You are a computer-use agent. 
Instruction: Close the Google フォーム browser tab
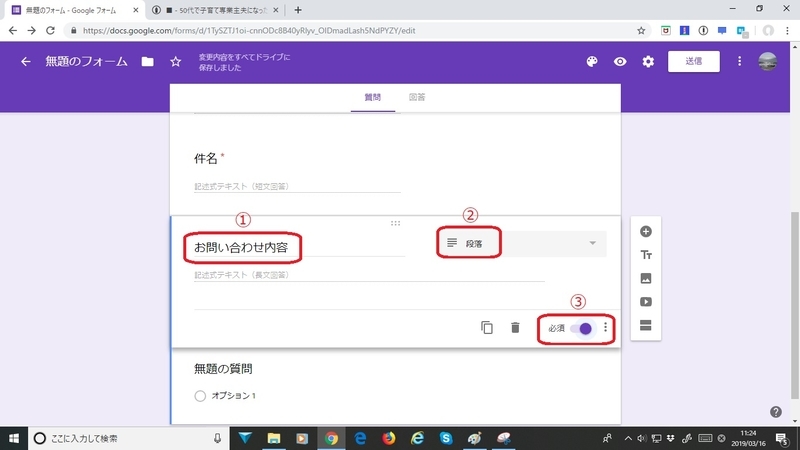[x=136, y=10]
